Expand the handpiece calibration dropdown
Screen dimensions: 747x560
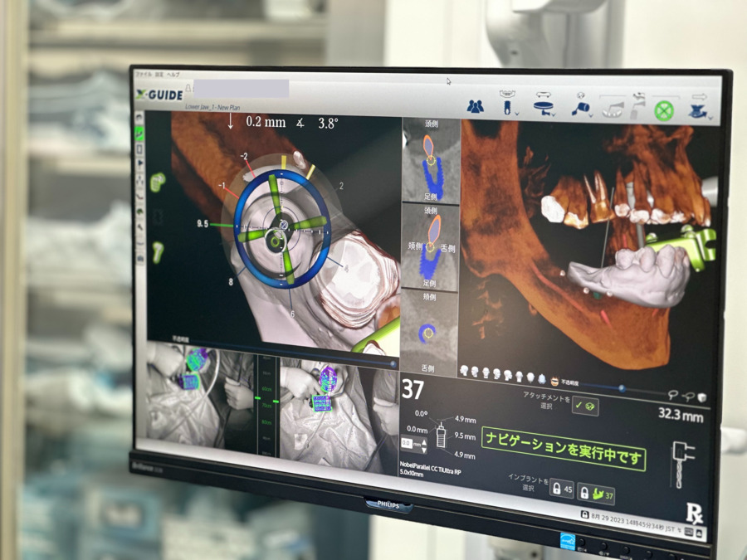pos(582,108)
